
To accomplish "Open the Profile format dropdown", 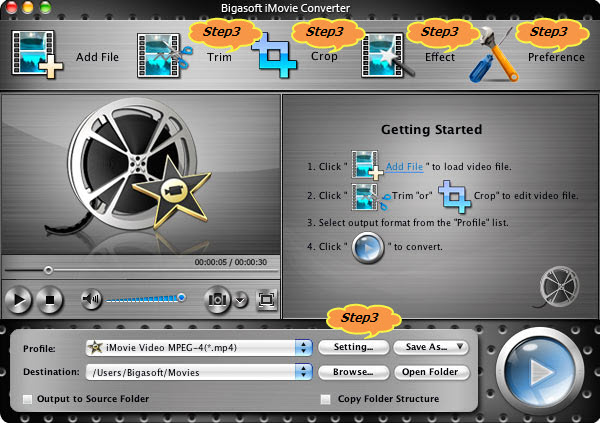I will pyautogui.click(x=199, y=348).
